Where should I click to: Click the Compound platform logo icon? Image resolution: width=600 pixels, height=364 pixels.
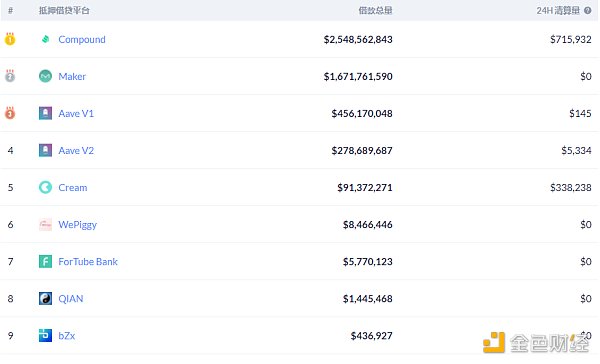coord(46,39)
